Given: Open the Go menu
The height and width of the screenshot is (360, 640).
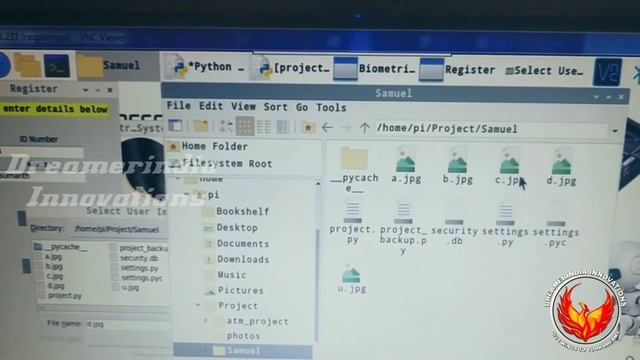Looking at the screenshot, I should point(302,107).
